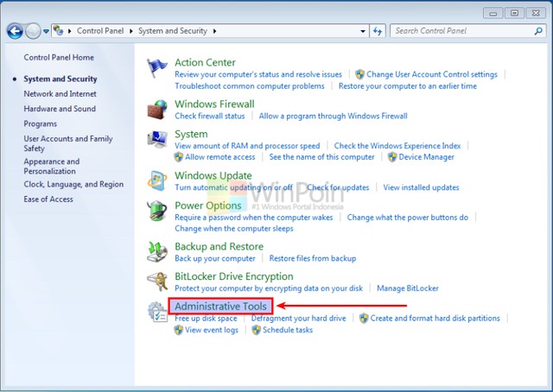Click See the name of this computer

pos(321,157)
